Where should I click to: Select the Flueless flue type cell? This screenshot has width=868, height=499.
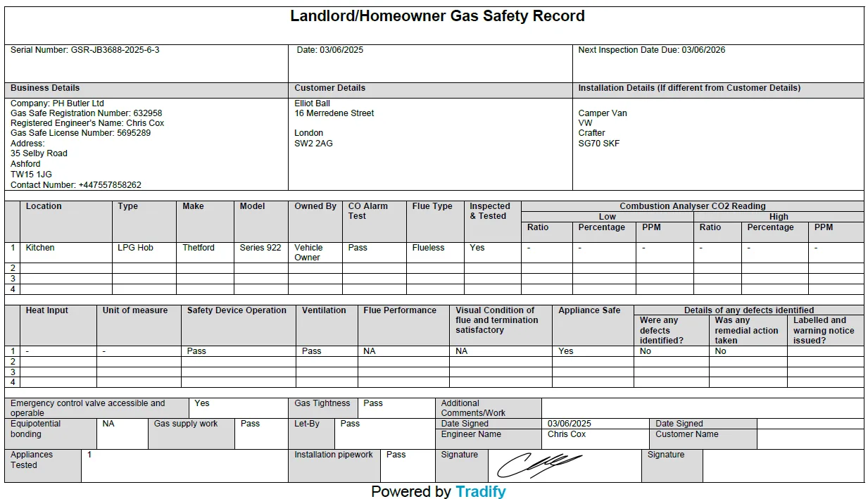428,248
